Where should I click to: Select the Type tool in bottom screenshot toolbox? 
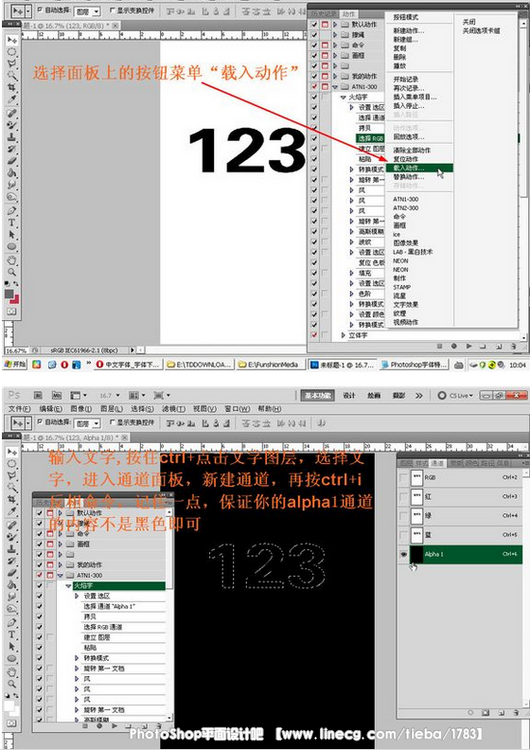click(11, 634)
